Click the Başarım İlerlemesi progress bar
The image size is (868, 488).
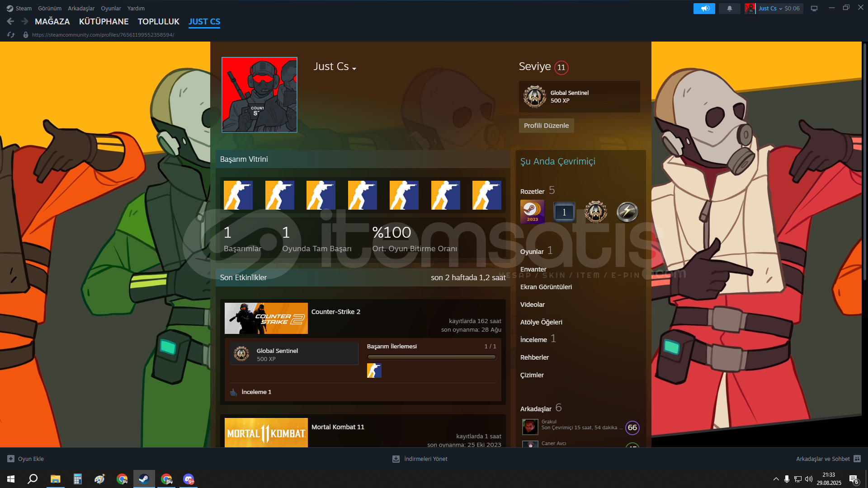[x=432, y=357]
